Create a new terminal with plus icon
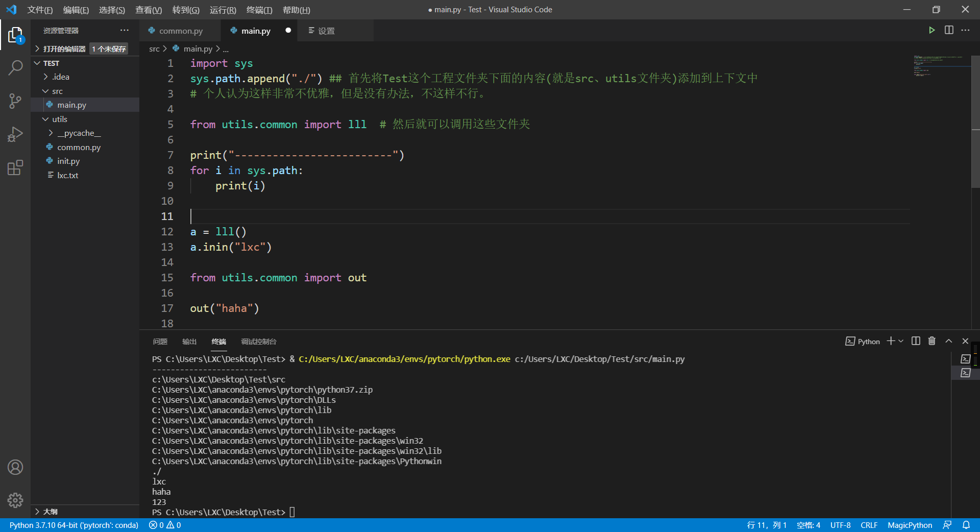This screenshot has height=532, width=980. click(891, 341)
